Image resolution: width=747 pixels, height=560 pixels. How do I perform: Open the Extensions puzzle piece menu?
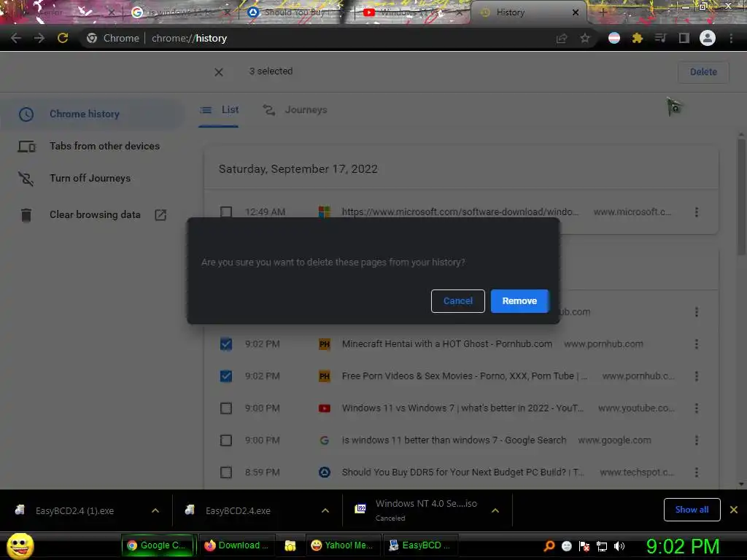pyautogui.click(x=638, y=38)
